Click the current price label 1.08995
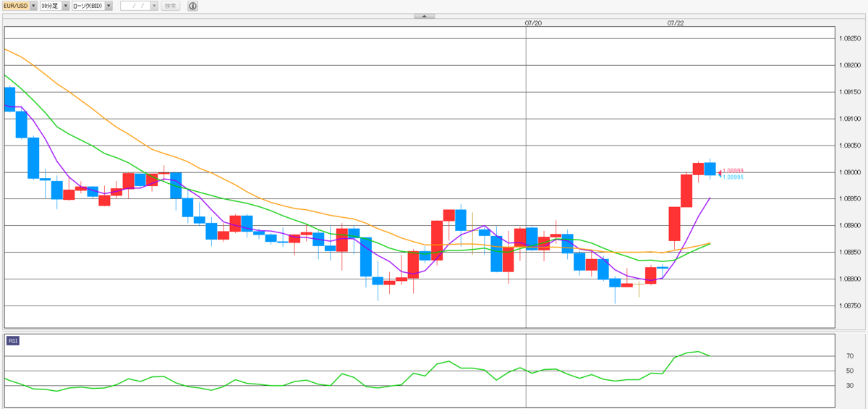868x409 pixels. point(733,177)
